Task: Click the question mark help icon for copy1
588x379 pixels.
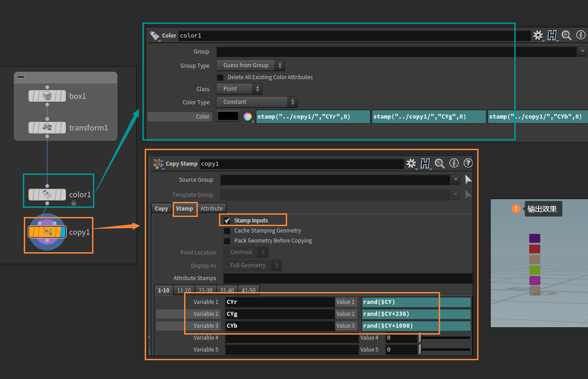Action: [x=468, y=163]
